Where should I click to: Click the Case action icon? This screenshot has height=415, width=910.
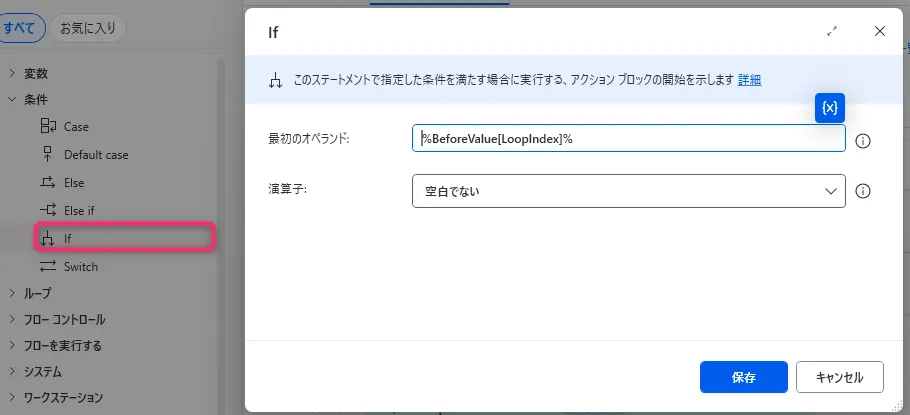[x=48, y=127]
